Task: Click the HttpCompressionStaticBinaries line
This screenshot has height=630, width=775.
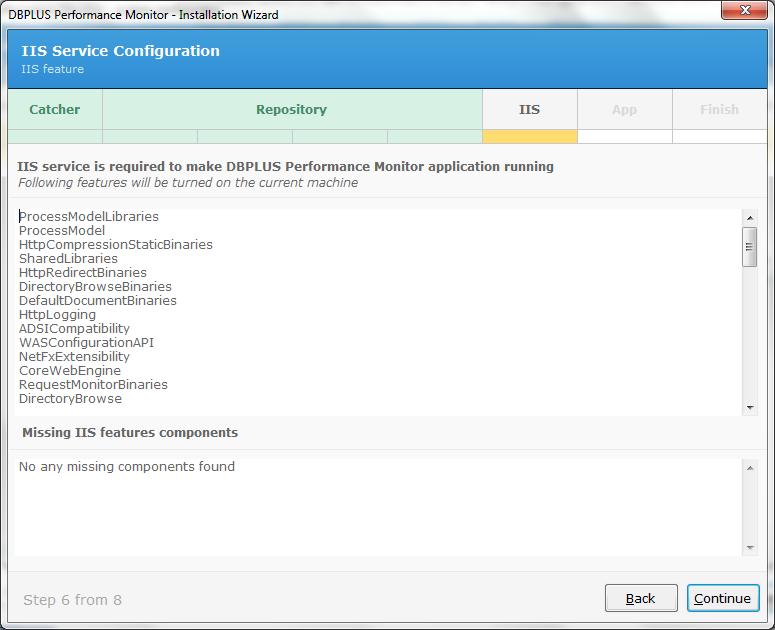Action: pos(116,245)
